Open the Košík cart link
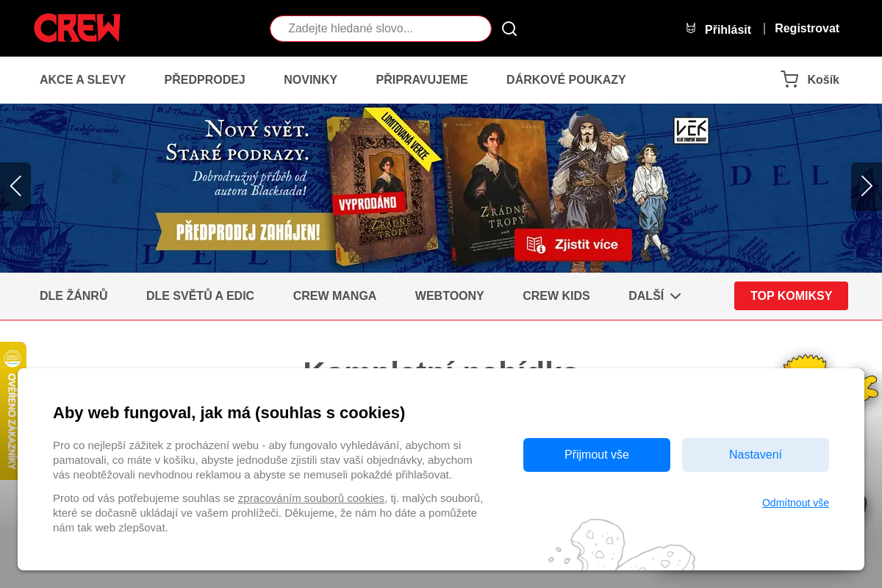Viewport: 882px width, 588px height. (x=823, y=80)
